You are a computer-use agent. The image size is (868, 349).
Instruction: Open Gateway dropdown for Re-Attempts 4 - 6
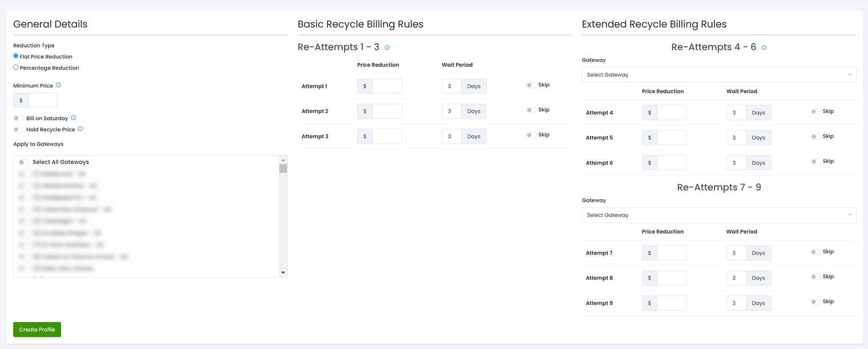(719, 75)
